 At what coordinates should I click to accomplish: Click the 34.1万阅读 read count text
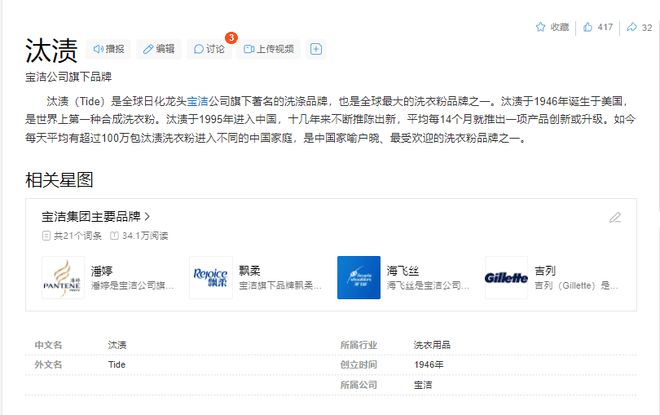tap(145, 236)
